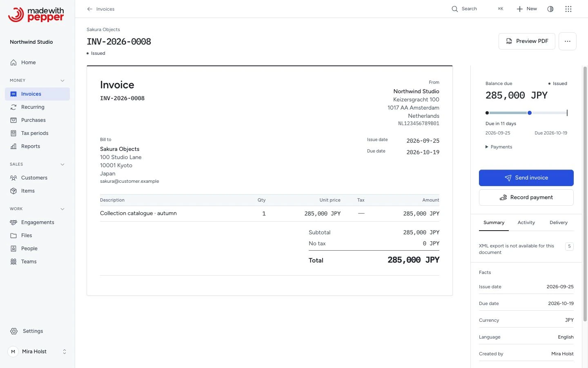
Task: Toggle the dark/light theme contrast button
Action: click(x=550, y=9)
